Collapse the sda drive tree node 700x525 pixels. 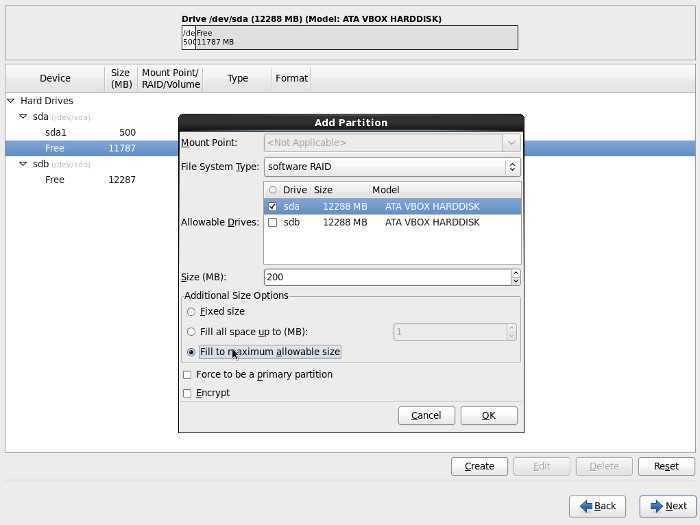coord(23,117)
